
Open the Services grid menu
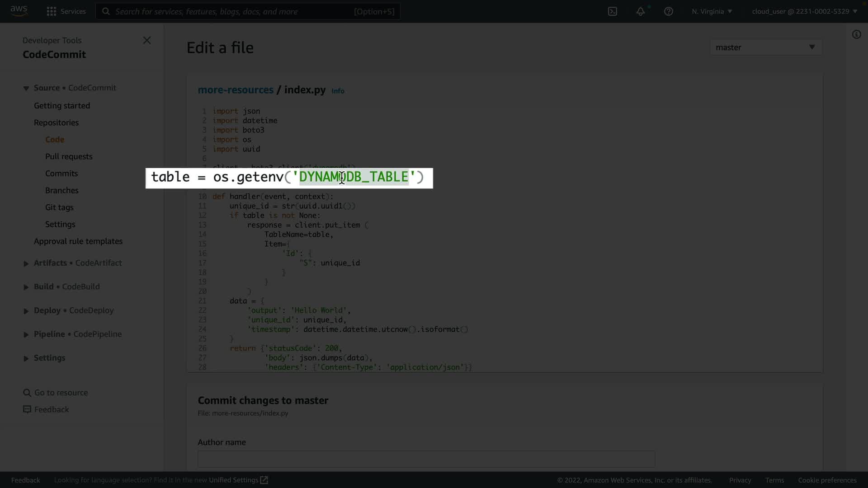[x=52, y=11]
